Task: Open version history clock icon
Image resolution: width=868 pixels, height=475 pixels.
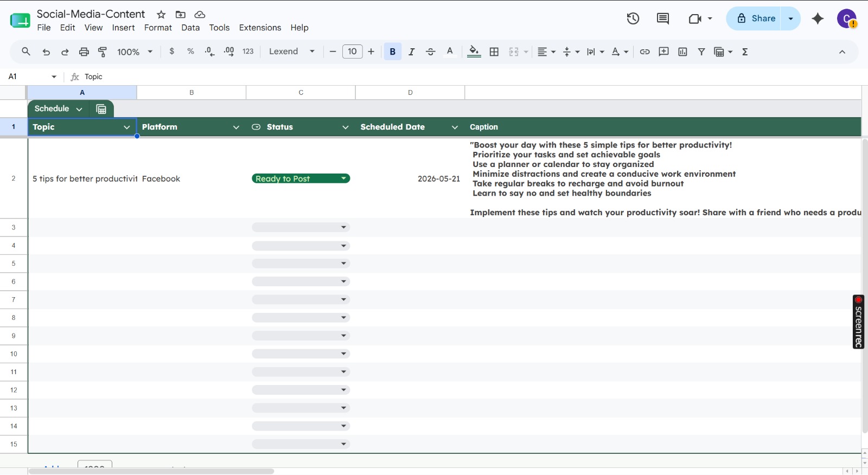Action: click(x=633, y=18)
